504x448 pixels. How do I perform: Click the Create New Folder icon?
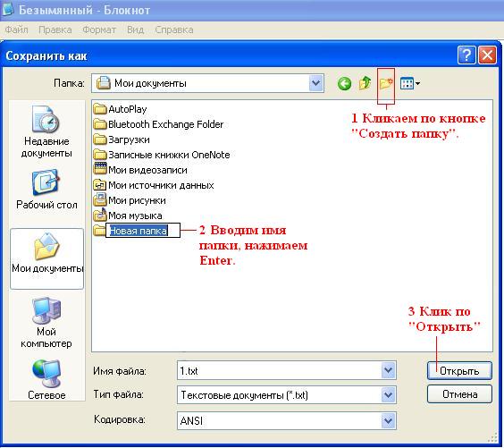coord(386,84)
